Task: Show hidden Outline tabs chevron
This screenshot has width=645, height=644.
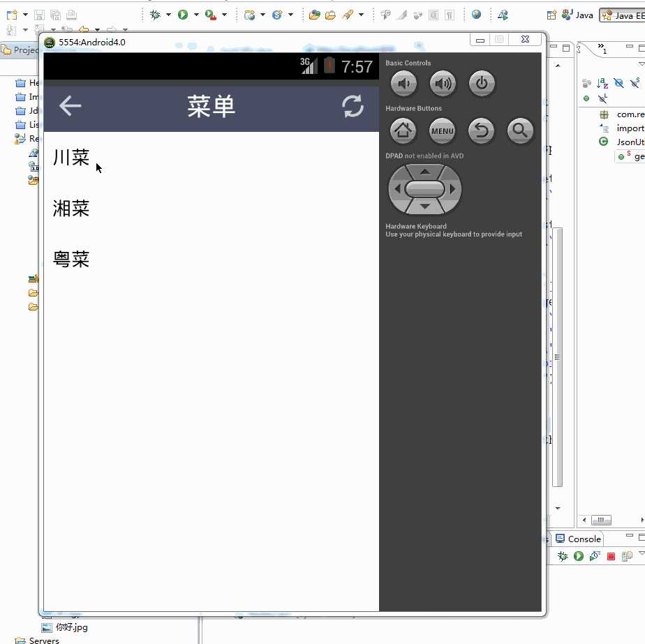Action: click(602, 47)
